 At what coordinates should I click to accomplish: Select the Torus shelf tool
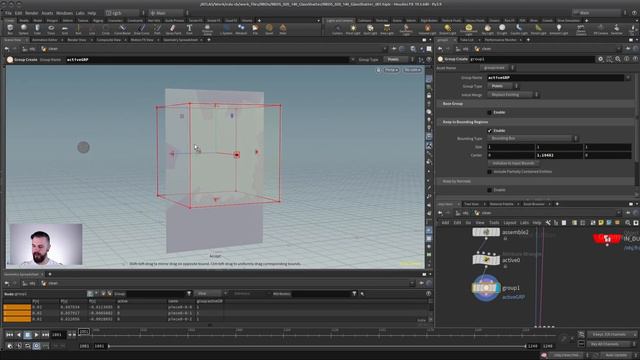51,29
